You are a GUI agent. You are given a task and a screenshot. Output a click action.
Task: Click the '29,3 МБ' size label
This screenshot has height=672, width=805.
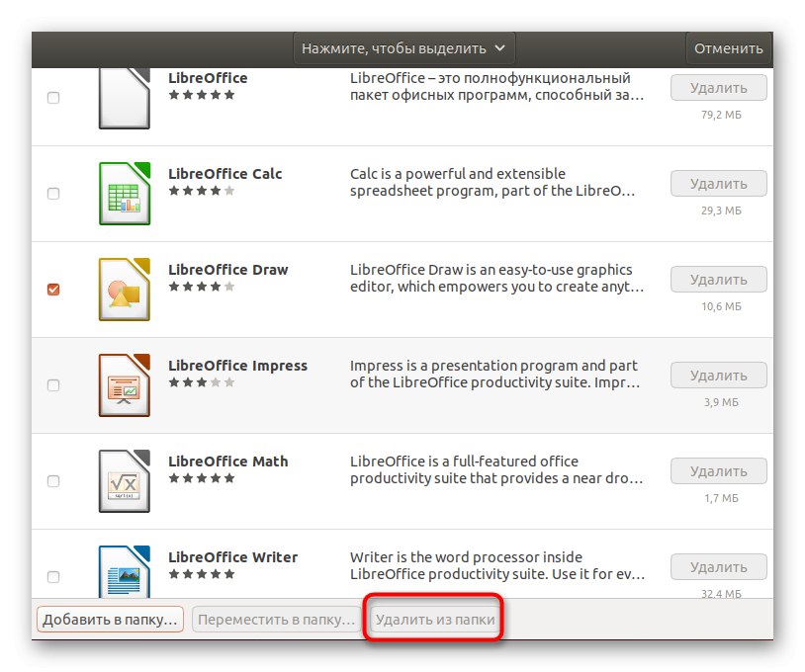pos(721,210)
